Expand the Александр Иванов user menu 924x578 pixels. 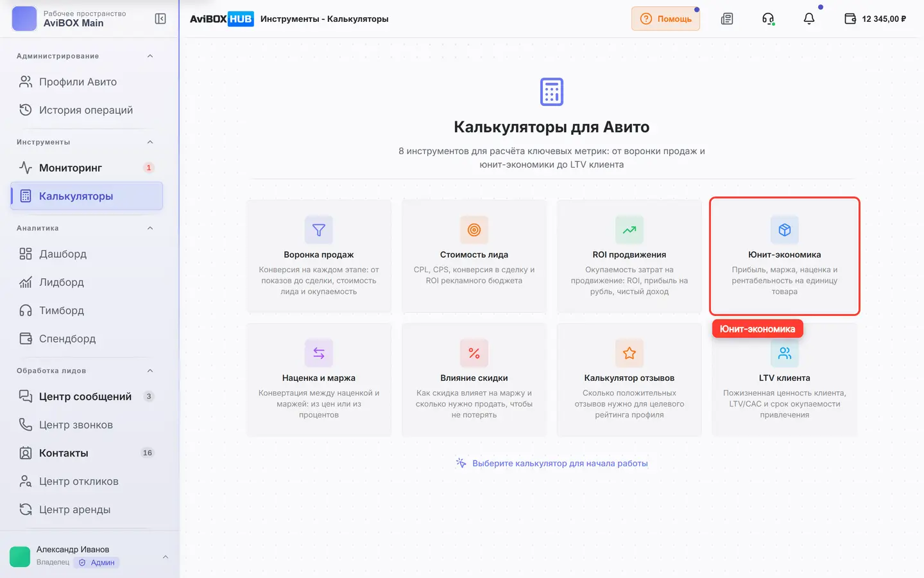click(x=165, y=557)
